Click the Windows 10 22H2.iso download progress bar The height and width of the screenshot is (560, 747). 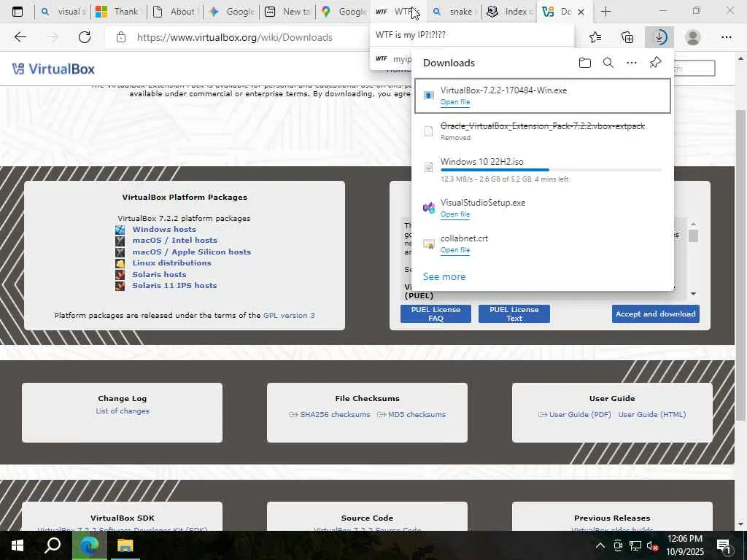551,170
